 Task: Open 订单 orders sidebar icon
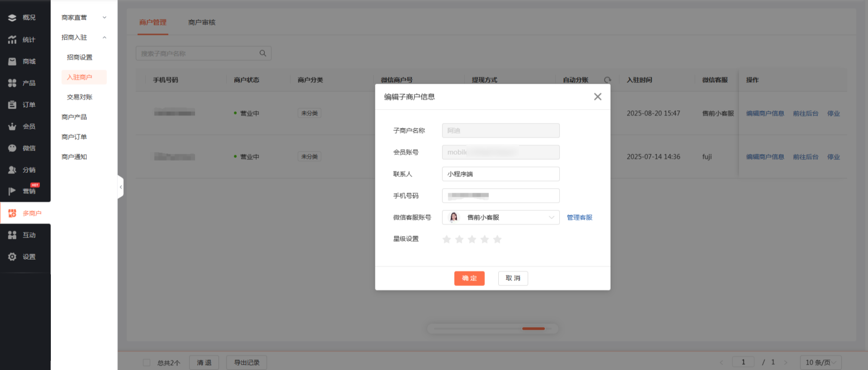[x=12, y=105]
